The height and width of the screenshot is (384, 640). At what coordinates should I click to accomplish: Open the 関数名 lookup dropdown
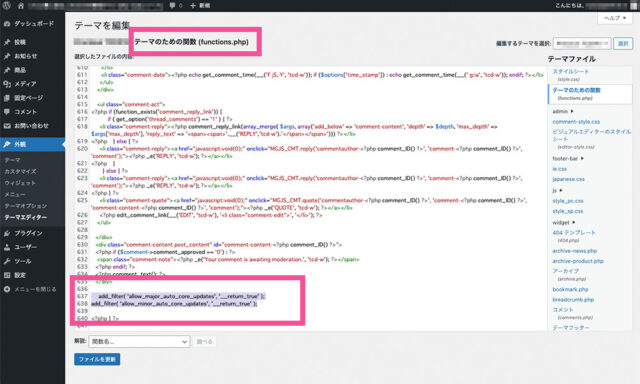139,342
